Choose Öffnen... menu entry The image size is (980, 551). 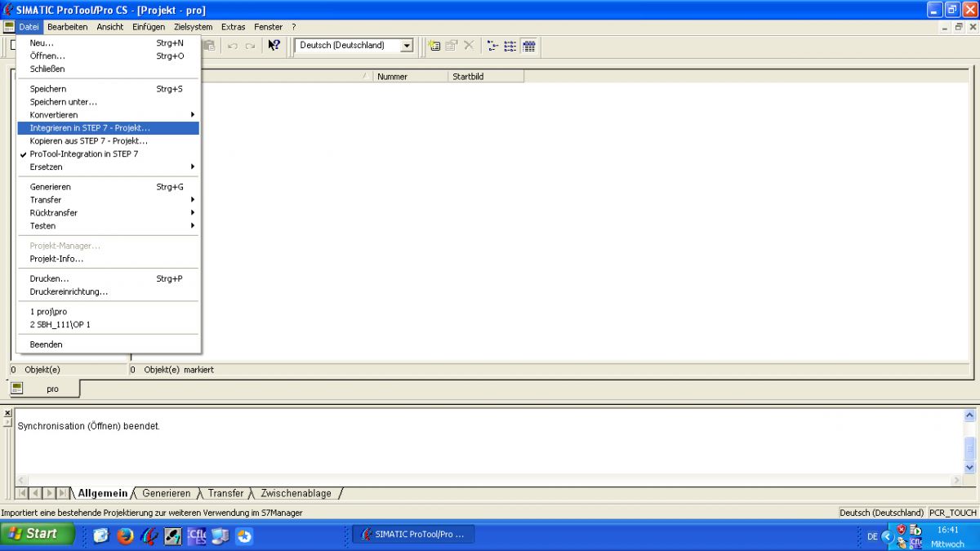[x=108, y=56]
